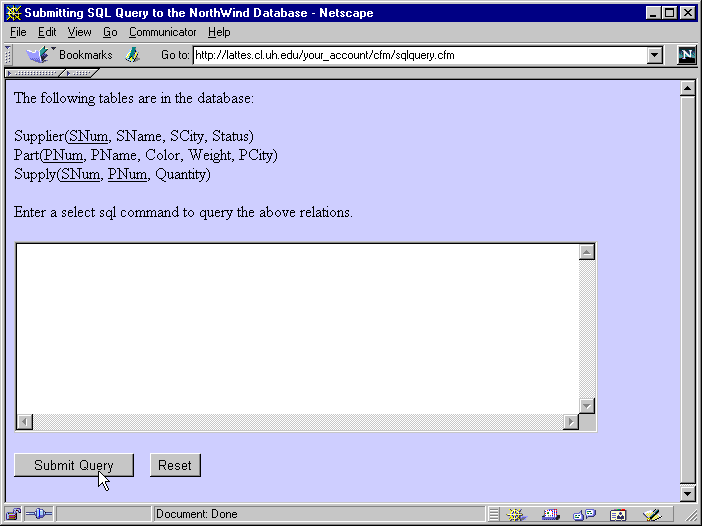Click the security padlock icon in status bar

click(x=14, y=514)
